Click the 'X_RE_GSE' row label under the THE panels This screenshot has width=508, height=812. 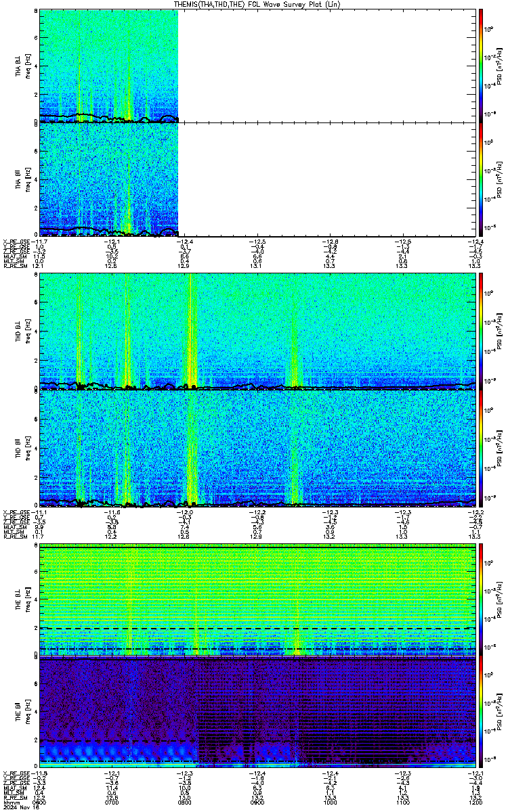point(16,772)
